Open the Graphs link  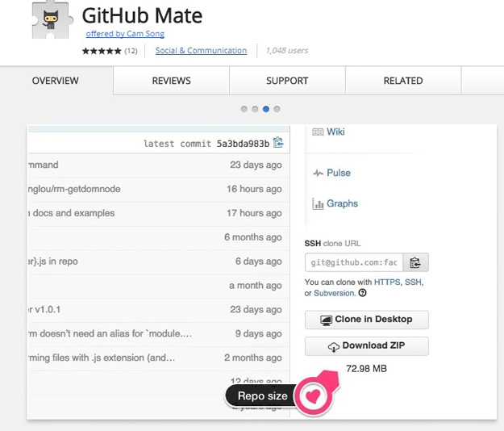click(342, 203)
